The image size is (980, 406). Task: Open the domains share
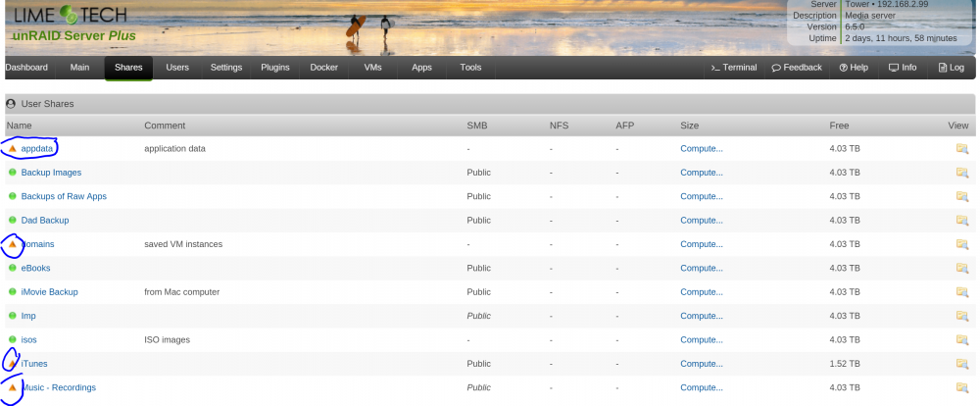point(37,244)
